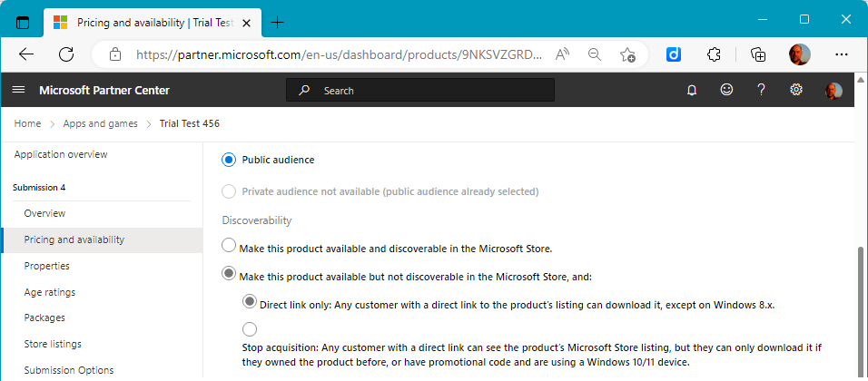Open Age ratings sidebar item

[x=50, y=292]
